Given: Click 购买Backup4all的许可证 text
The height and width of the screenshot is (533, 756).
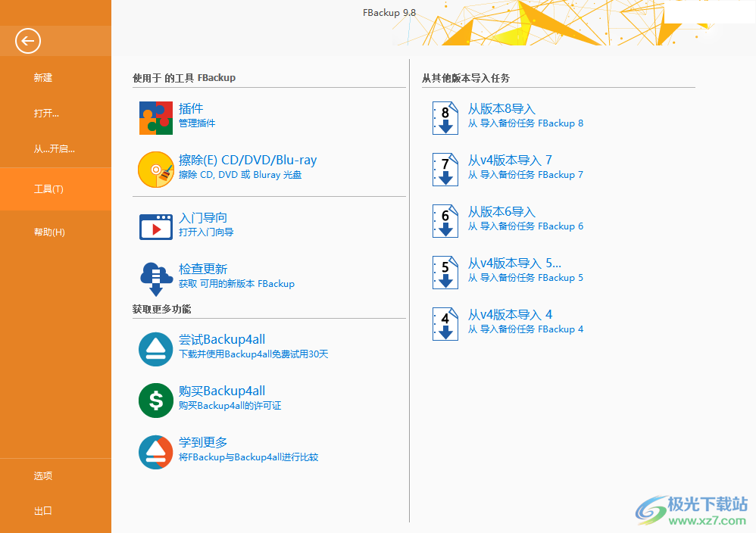Looking at the screenshot, I should [x=230, y=406].
